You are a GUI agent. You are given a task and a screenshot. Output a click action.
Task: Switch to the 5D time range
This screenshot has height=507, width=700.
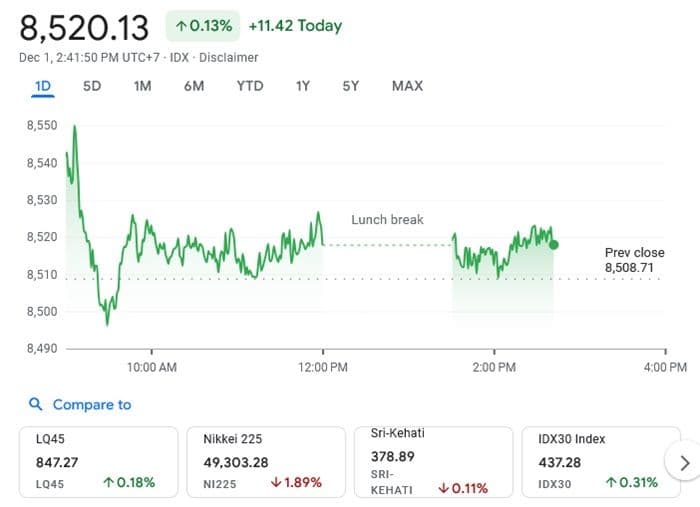(x=92, y=86)
